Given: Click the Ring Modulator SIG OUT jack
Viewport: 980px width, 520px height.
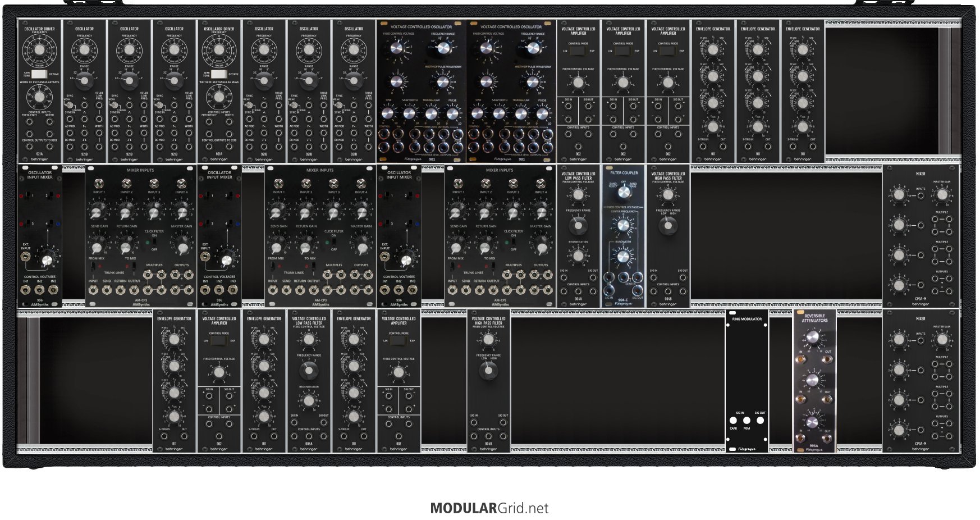Looking at the screenshot, I should (760, 421).
